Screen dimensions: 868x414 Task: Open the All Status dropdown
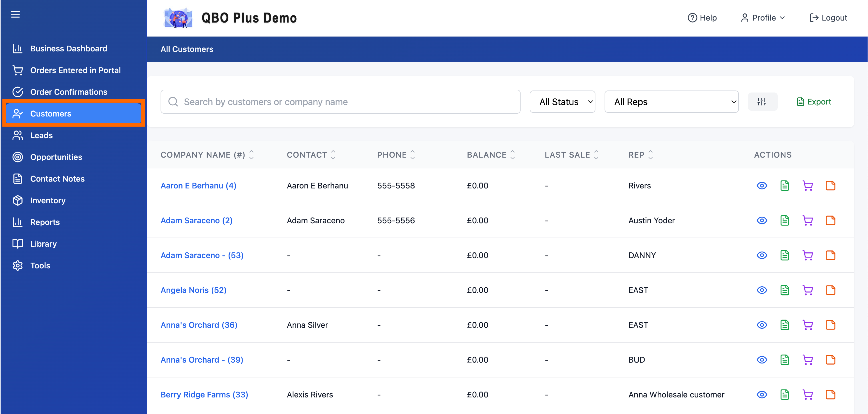click(562, 102)
